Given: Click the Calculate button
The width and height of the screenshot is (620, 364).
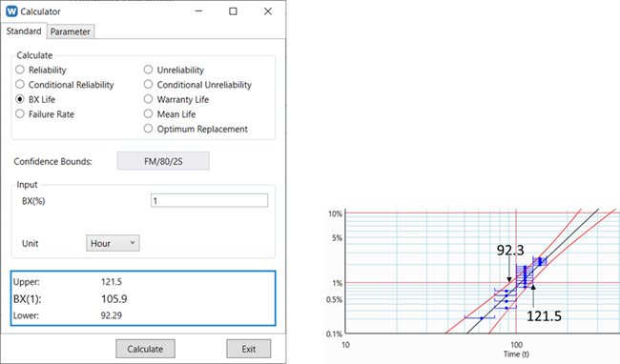Looking at the screenshot, I should point(145,349).
